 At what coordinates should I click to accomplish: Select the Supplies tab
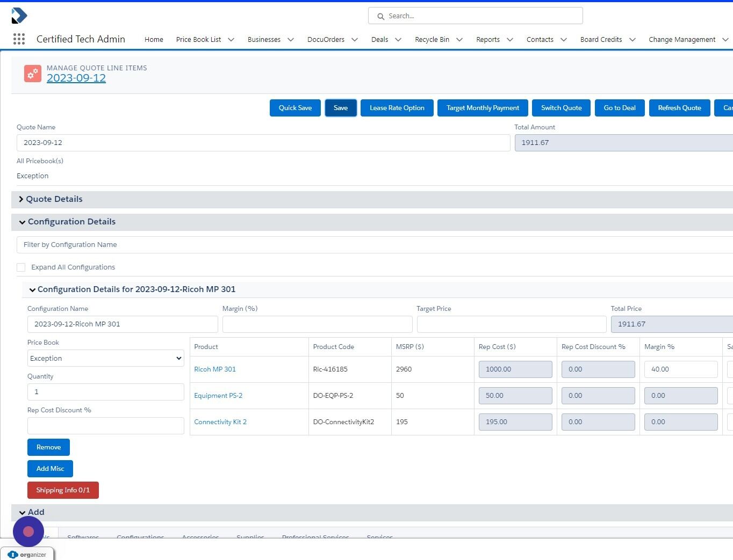250,536
